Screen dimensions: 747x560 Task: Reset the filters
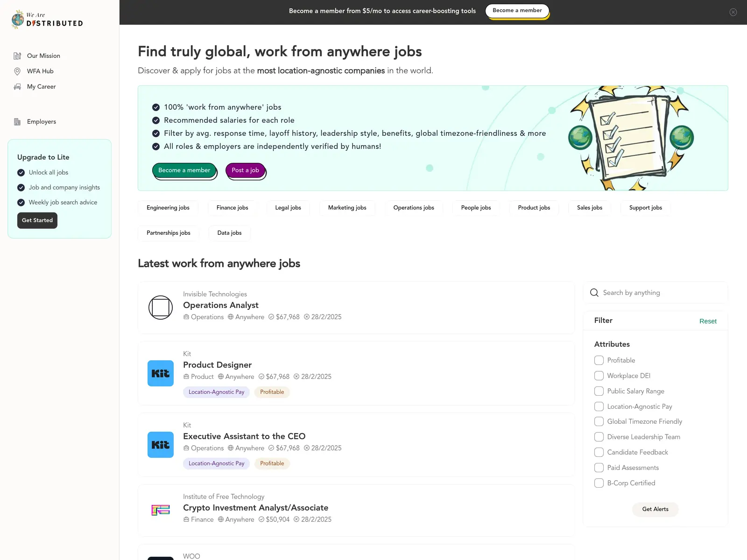pos(708,321)
